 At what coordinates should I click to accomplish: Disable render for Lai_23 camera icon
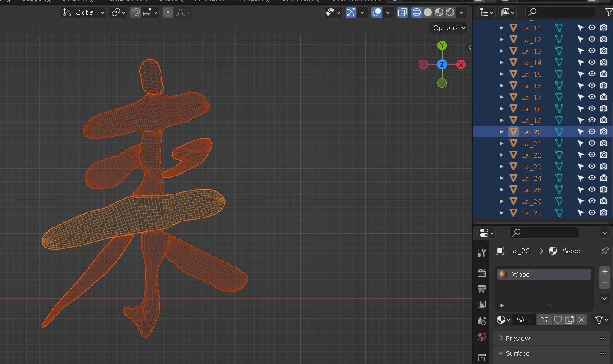604,167
